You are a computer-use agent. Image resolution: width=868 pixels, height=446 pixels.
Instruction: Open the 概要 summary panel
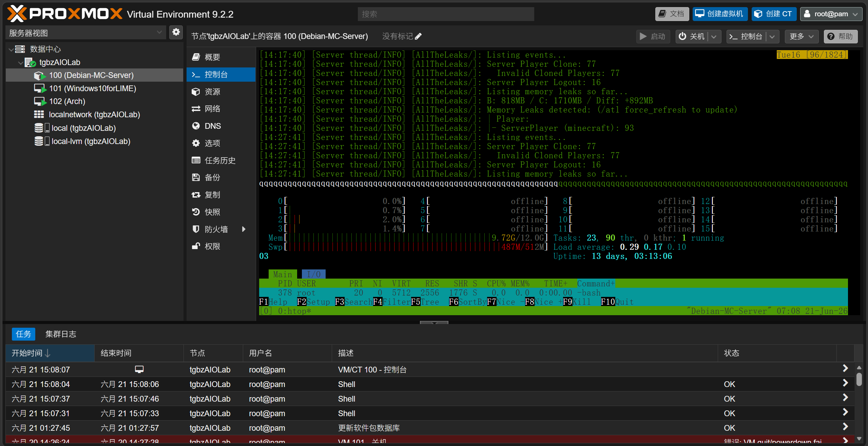221,57
